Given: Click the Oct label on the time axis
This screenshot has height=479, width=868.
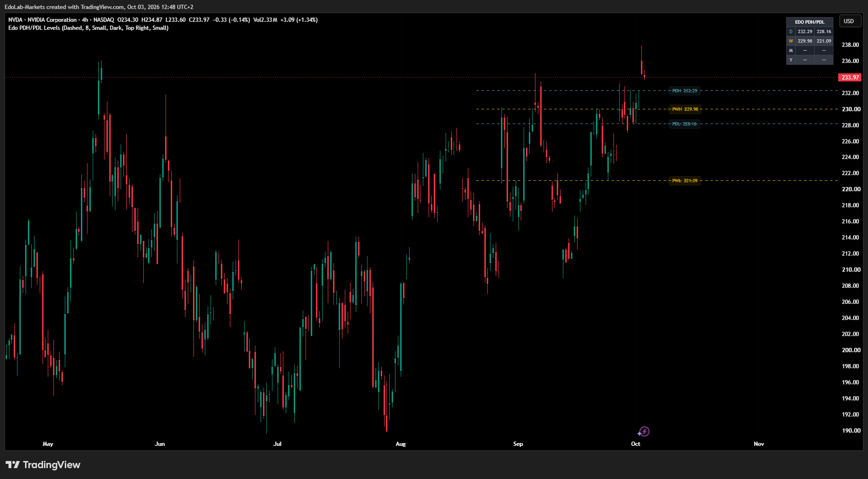Looking at the screenshot, I should point(636,444).
